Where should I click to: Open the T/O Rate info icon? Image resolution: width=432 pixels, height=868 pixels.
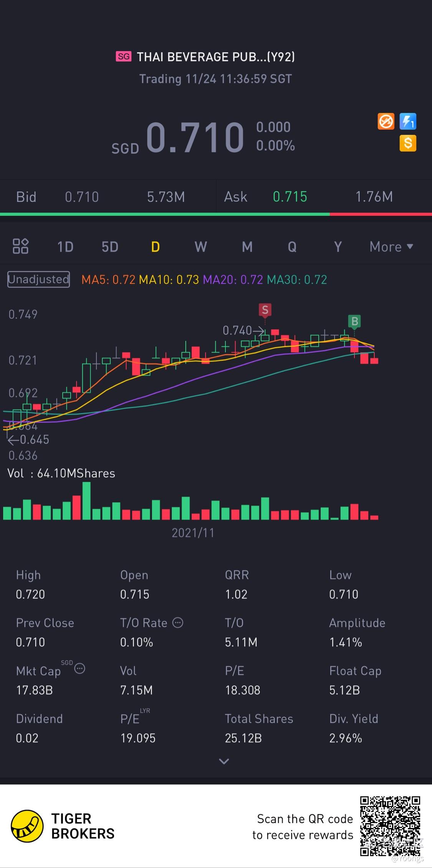(x=178, y=623)
